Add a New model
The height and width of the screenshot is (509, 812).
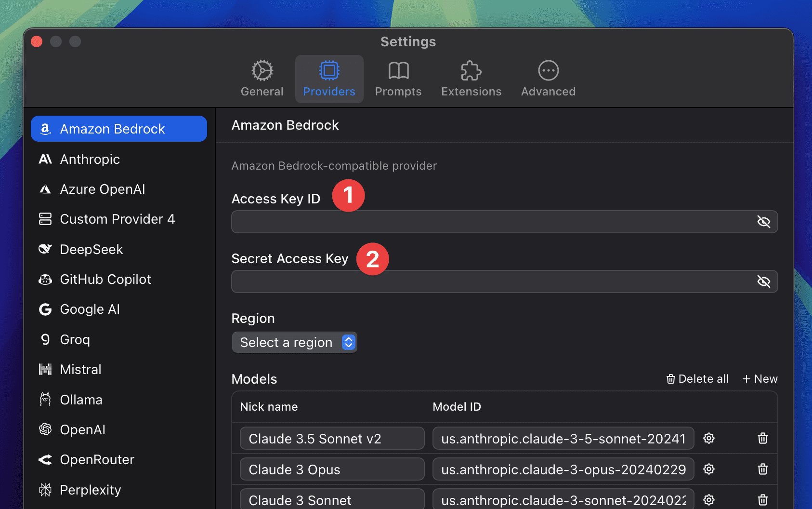760,379
